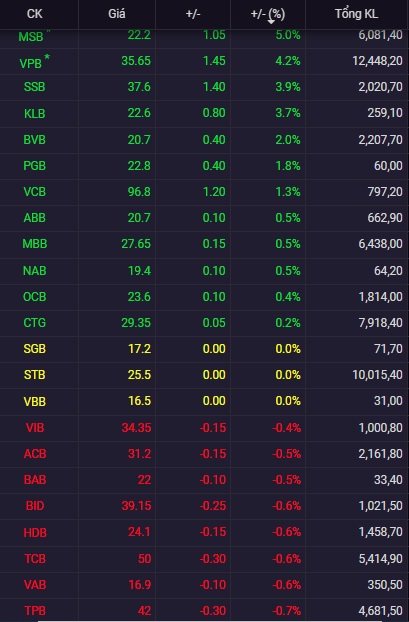Click the TPB ticker symbol
Viewport: 409px width, 622px height.
point(35,611)
